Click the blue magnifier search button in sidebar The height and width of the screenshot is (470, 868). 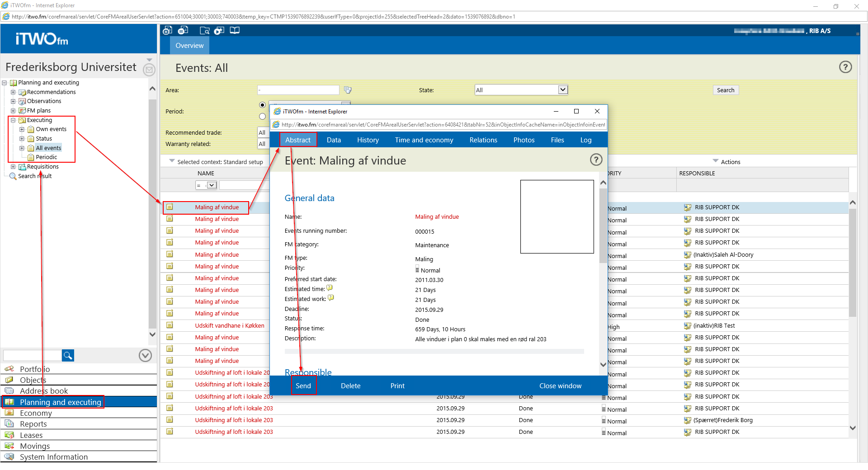(x=68, y=356)
